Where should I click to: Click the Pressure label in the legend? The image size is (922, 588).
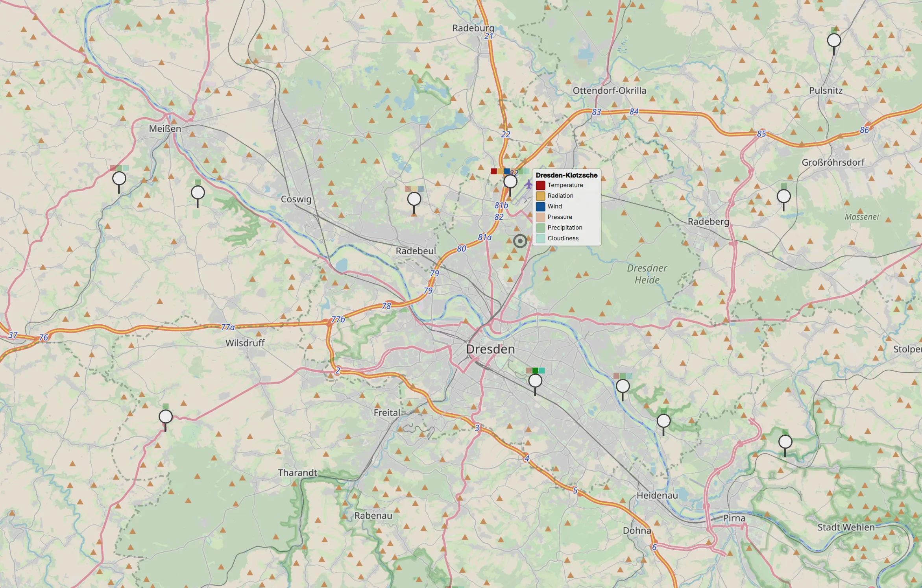coord(560,217)
